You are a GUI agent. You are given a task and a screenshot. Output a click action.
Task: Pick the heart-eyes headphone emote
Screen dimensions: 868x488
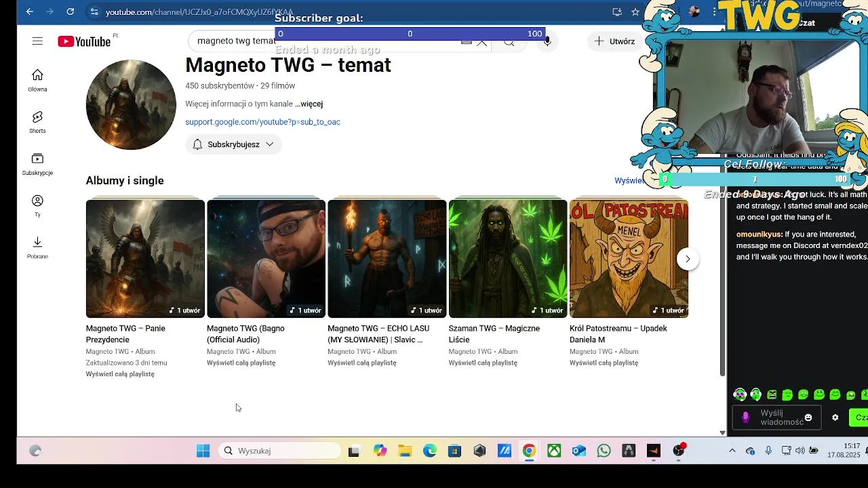click(740, 394)
